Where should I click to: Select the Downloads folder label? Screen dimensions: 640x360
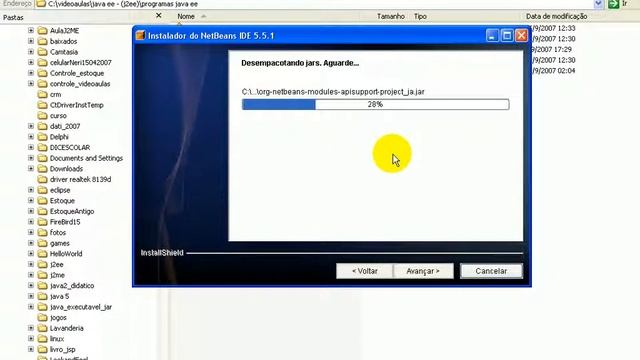pyautogui.click(x=66, y=169)
